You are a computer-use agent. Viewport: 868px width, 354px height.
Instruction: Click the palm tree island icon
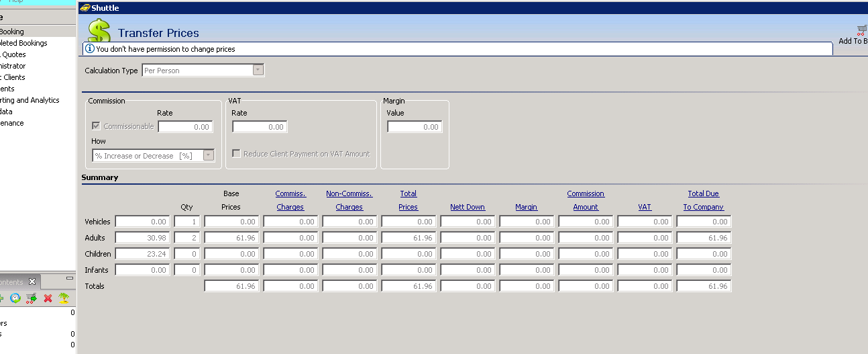tap(63, 298)
